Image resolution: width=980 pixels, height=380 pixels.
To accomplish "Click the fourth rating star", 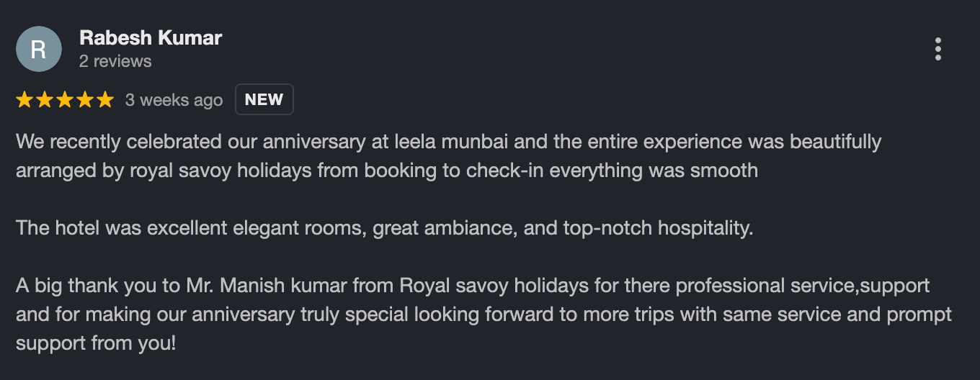I will coord(85,99).
